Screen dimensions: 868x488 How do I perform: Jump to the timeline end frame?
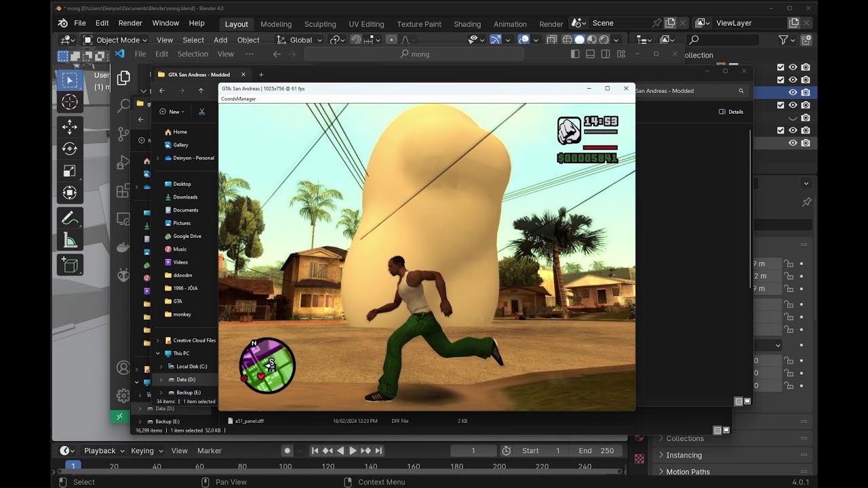point(378,451)
